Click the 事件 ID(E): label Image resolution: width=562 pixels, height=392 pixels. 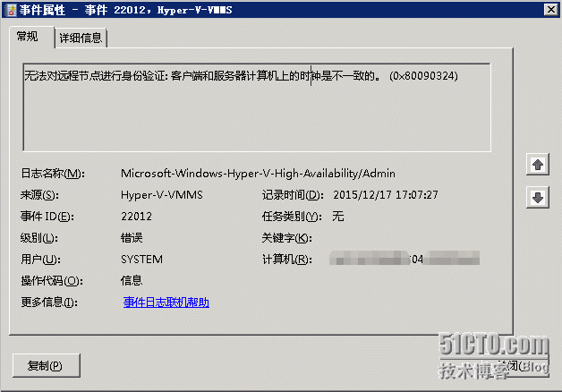[x=47, y=217]
